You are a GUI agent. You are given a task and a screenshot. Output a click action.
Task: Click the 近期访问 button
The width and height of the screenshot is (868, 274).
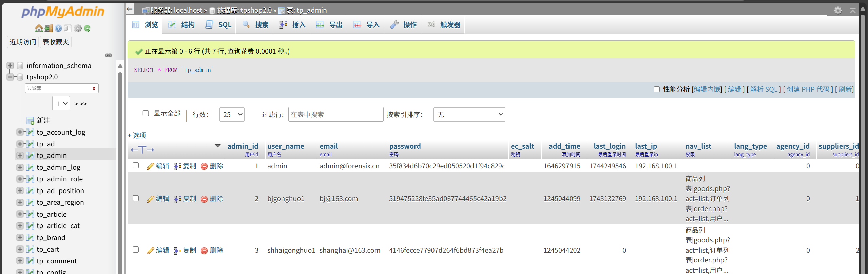click(x=23, y=42)
